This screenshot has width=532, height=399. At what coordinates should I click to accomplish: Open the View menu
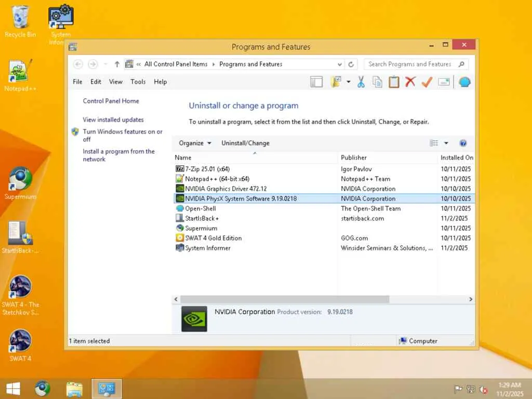click(x=116, y=82)
